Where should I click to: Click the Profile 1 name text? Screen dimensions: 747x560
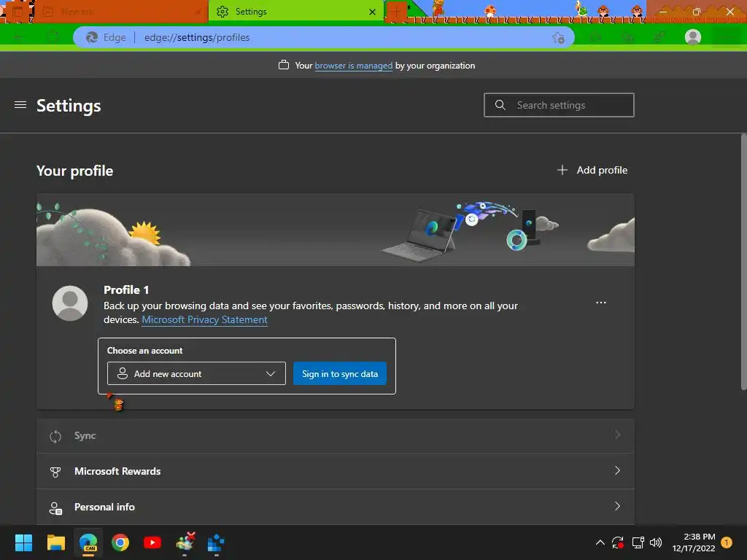(126, 289)
